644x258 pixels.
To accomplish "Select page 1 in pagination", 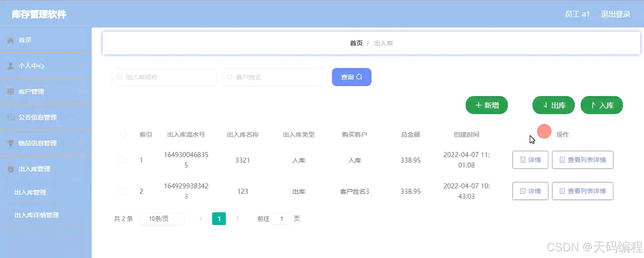I will [219, 219].
